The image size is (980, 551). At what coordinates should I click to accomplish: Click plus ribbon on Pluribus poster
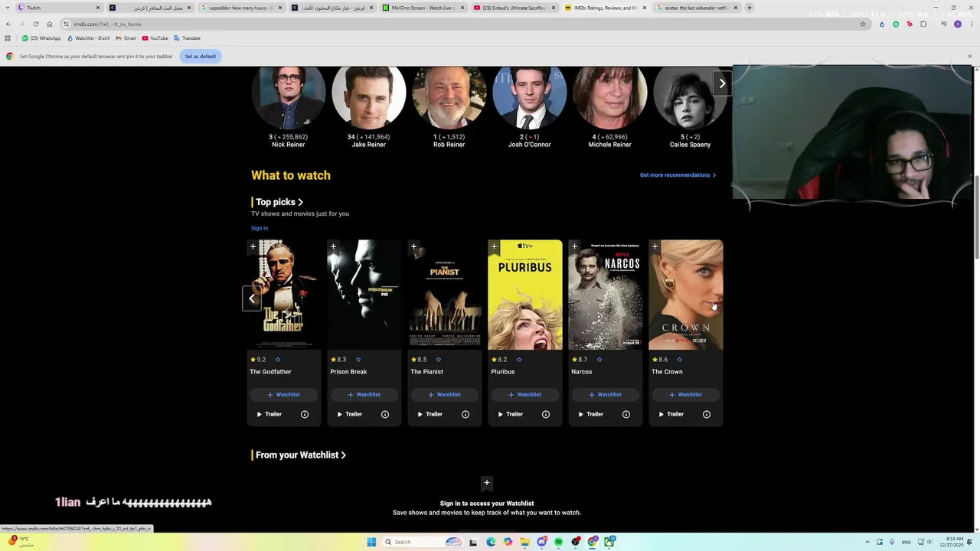pyautogui.click(x=495, y=247)
